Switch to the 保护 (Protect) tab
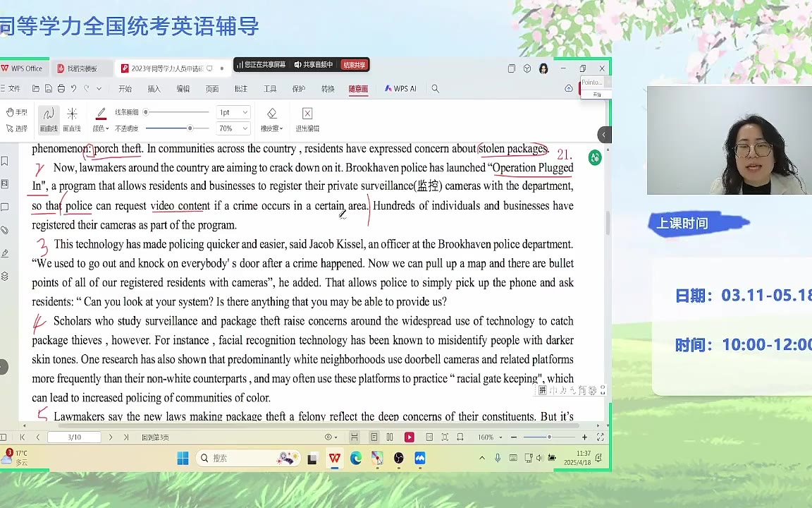The width and height of the screenshot is (812, 508). point(299,89)
